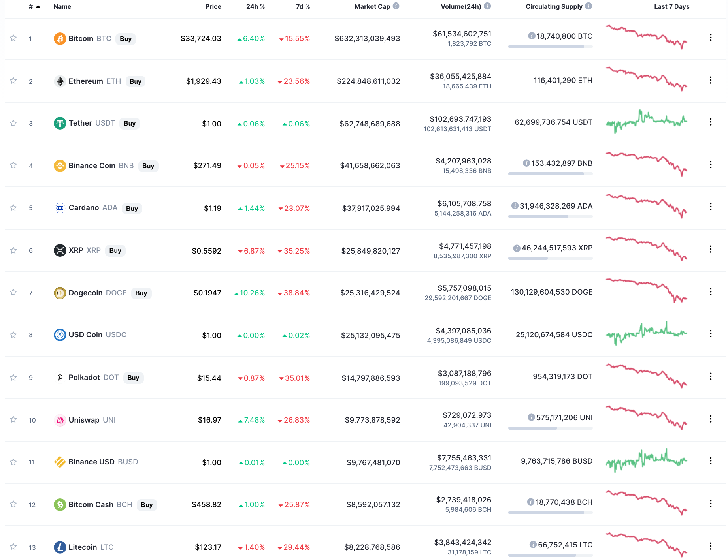
Task: Sort by the 7d % column header
Action: tap(303, 6)
